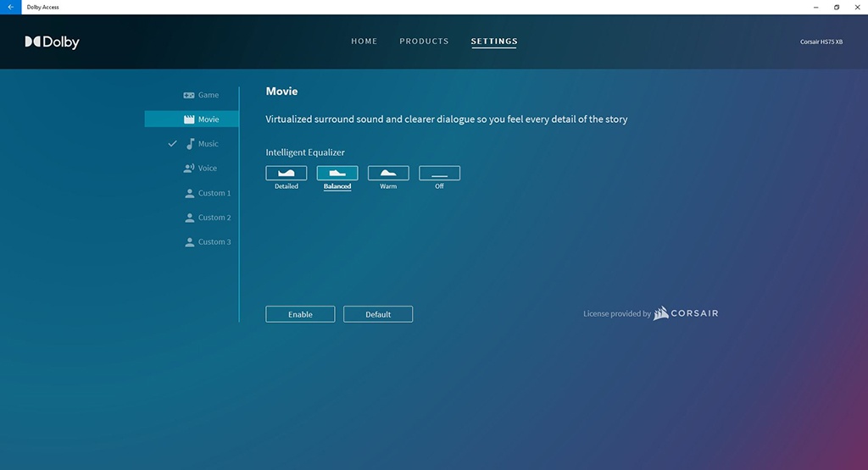
Task: Click the Dolby Access window title
Action: 42,7
